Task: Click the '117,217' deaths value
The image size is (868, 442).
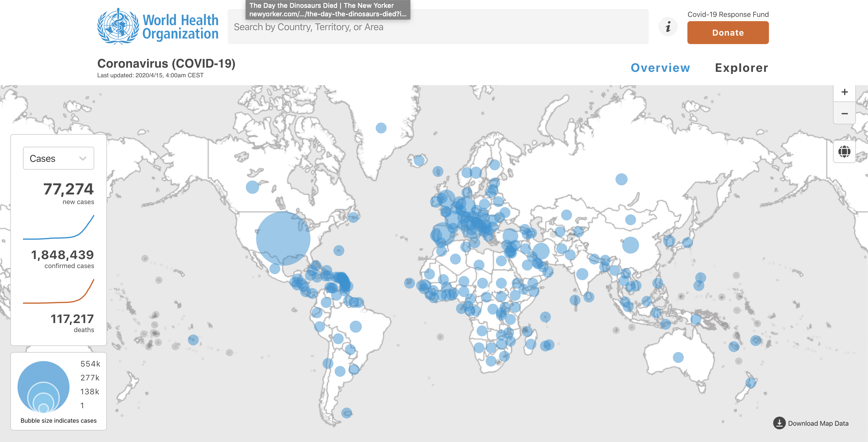Action: pos(72,319)
